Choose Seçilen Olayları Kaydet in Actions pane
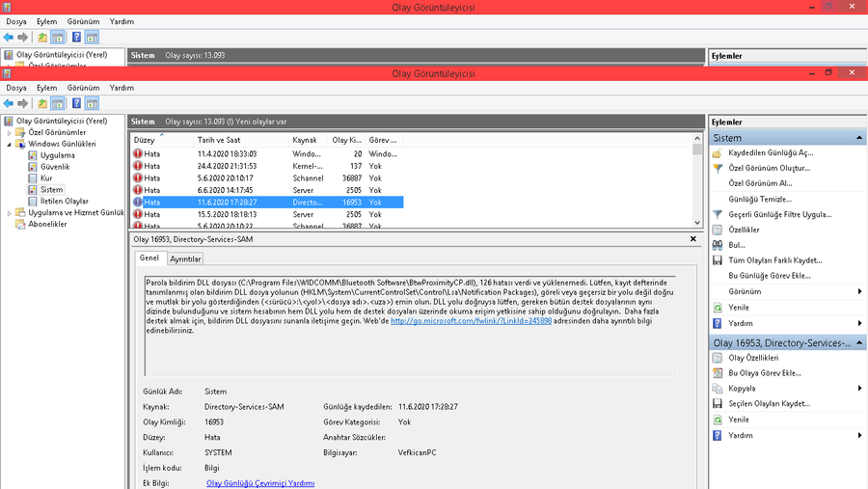The height and width of the screenshot is (489, 868). point(769,404)
